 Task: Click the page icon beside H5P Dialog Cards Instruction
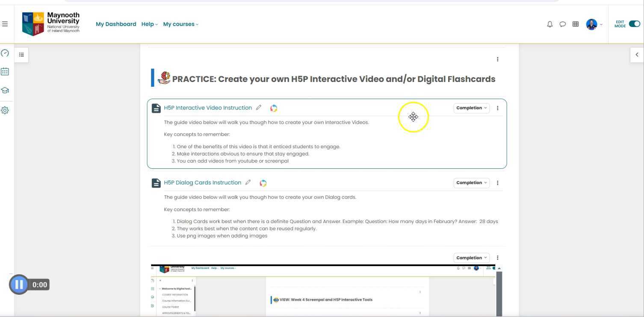click(157, 183)
